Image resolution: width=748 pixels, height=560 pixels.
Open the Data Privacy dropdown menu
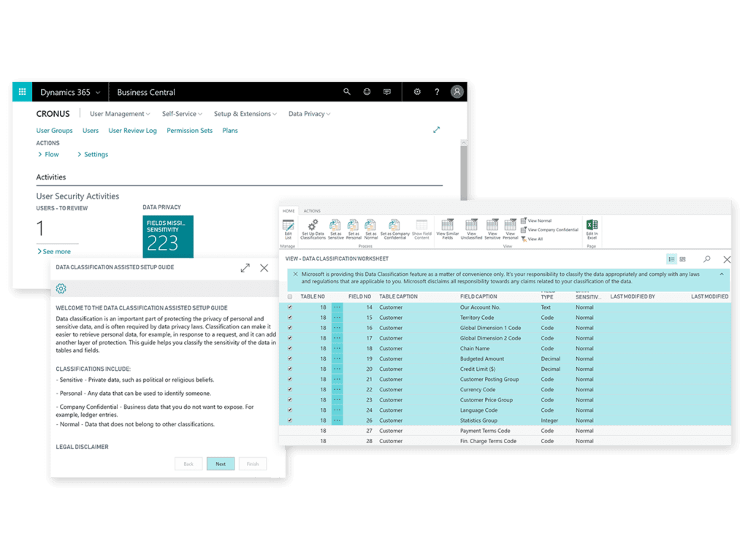(309, 114)
